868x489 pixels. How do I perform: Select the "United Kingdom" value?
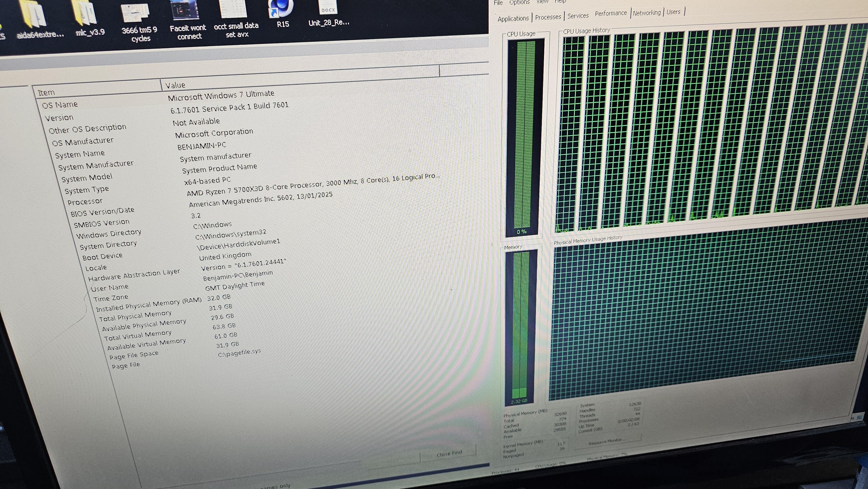(225, 256)
